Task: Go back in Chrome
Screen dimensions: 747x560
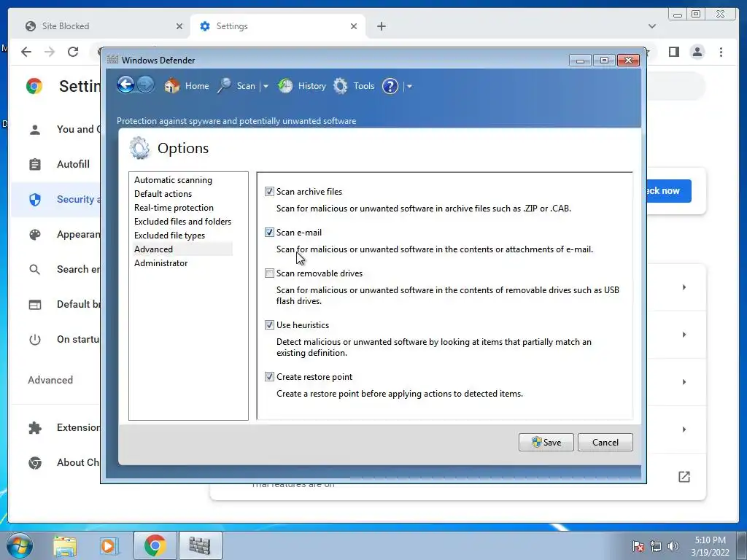Action: [26, 52]
